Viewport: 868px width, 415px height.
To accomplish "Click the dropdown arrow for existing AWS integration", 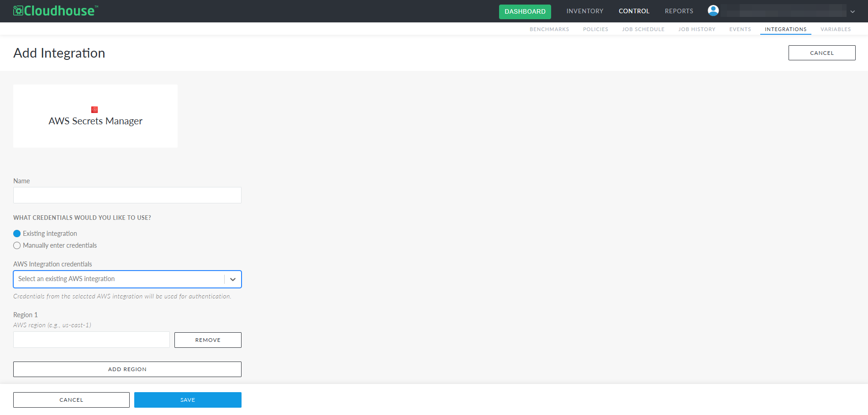I will (x=232, y=279).
